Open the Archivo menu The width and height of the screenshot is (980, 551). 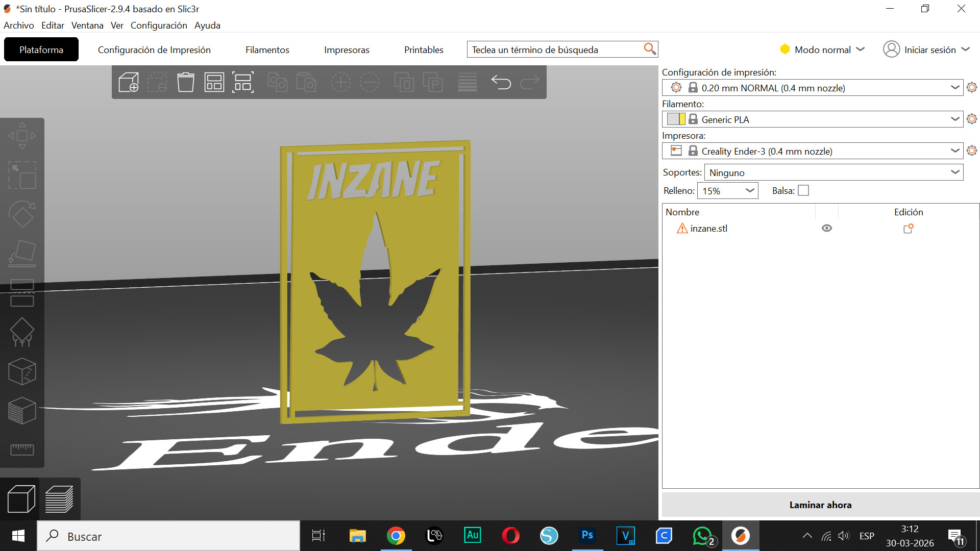coord(18,25)
